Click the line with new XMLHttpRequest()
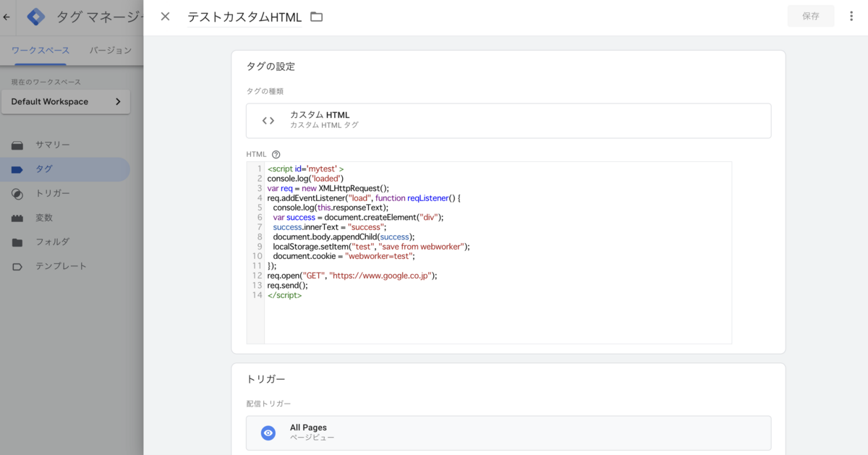 pos(328,188)
